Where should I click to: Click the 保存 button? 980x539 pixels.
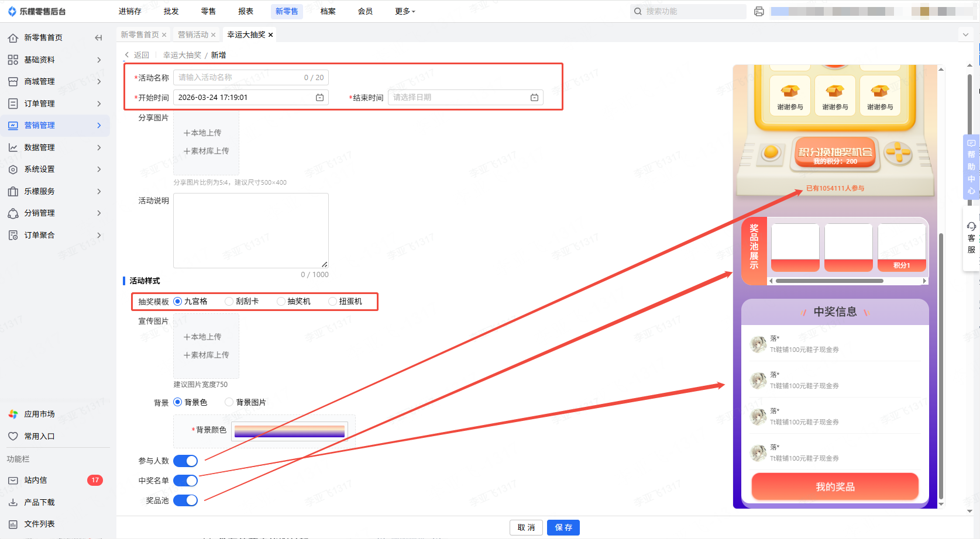pos(563,527)
